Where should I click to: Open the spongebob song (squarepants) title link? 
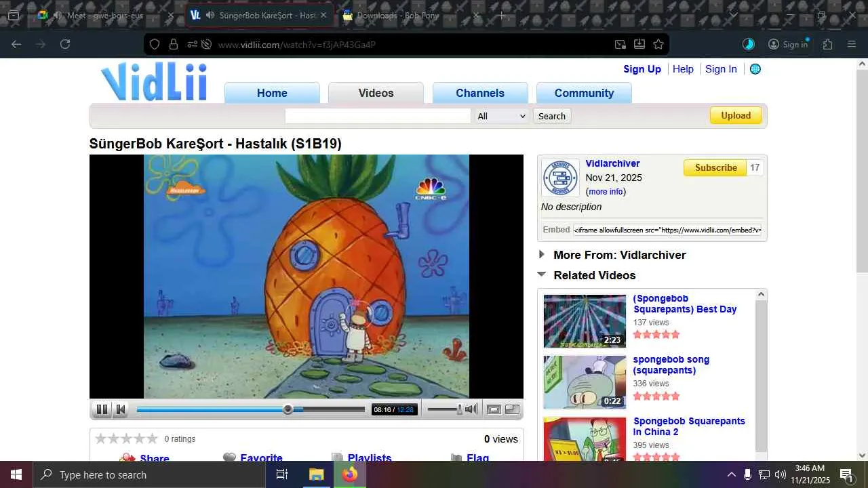[x=671, y=365]
